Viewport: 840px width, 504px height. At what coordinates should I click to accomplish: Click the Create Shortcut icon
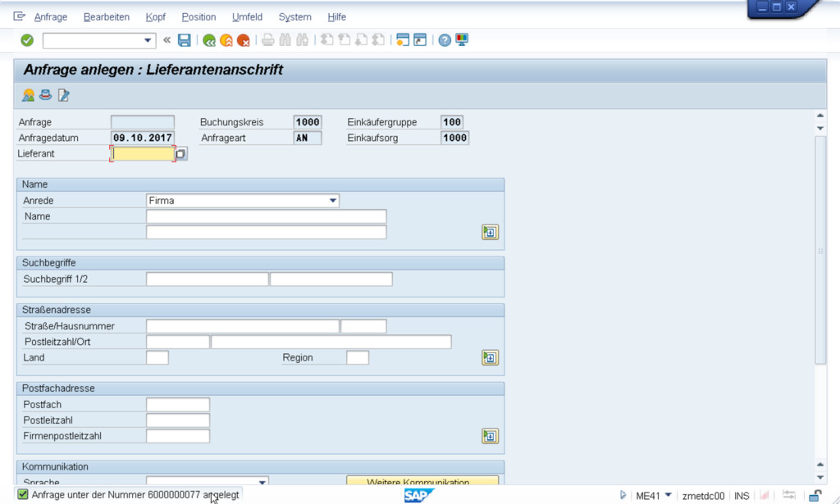point(420,40)
